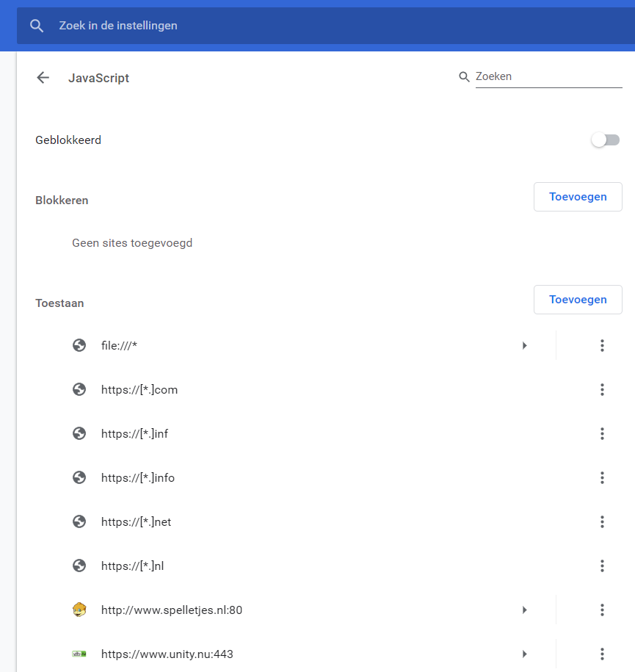
Task: Click Toevoegen in the Blokkeren section
Action: pyautogui.click(x=578, y=197)
